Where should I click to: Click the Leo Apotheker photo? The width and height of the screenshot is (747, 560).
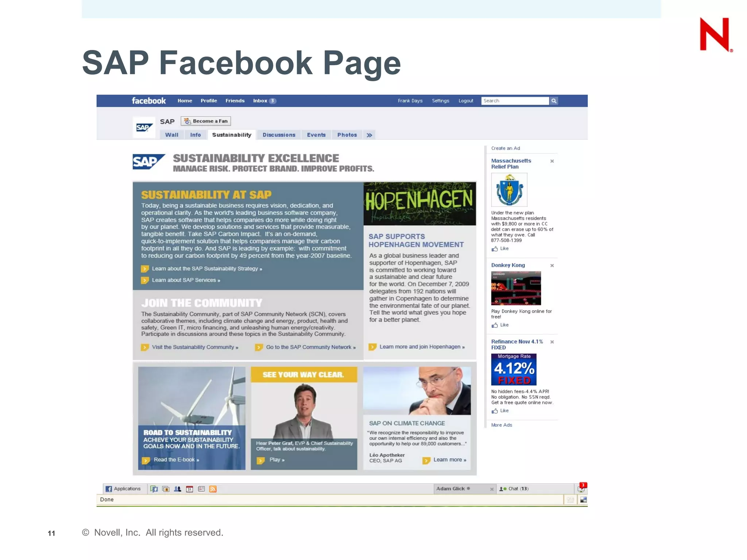pyautogui.click(x=417, y=391)
